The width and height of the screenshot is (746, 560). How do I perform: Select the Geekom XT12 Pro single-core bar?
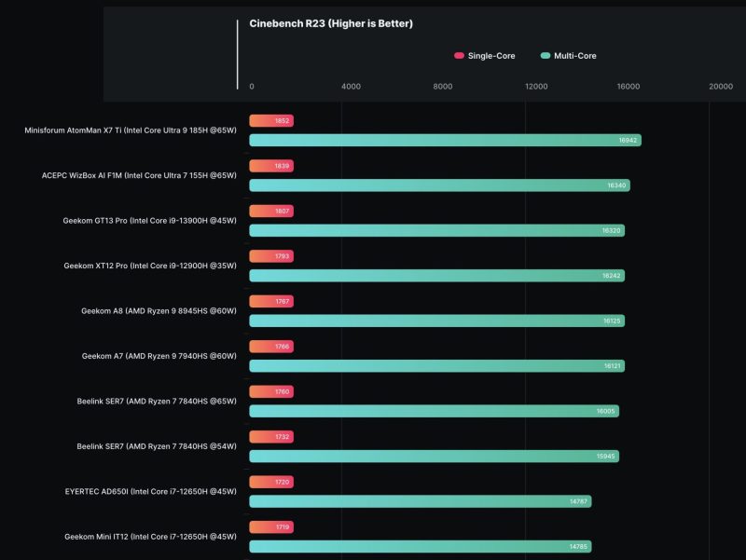click(271, 256)
